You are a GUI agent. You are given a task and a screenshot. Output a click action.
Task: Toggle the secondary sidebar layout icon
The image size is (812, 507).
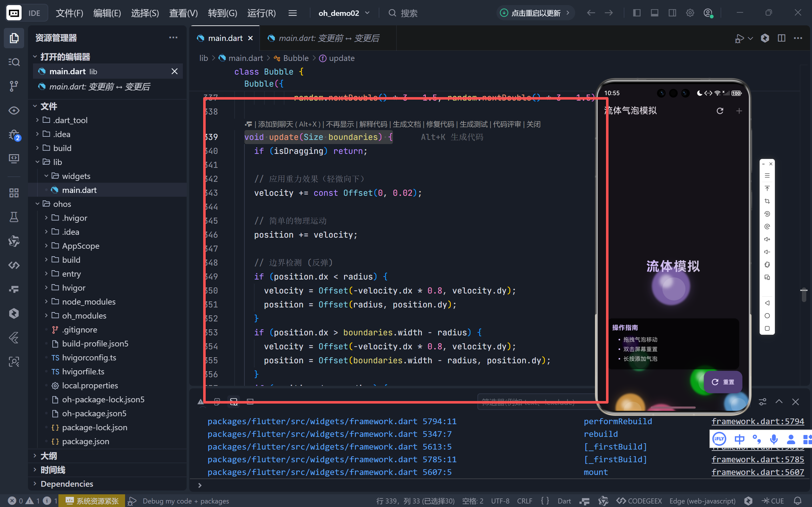click(x=672, y=13)
